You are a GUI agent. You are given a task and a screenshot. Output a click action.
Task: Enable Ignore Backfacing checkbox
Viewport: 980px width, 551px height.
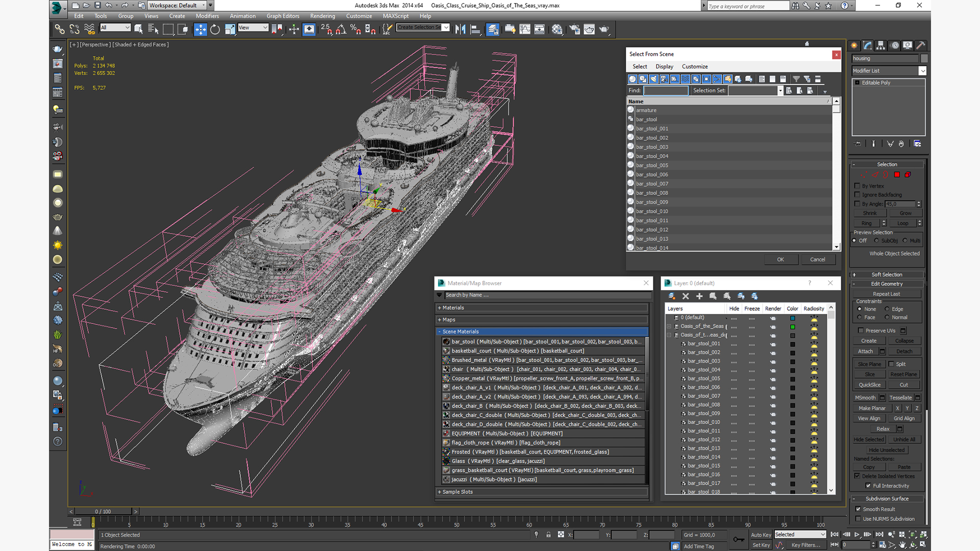pyautogui.click(x=857, y=195)
